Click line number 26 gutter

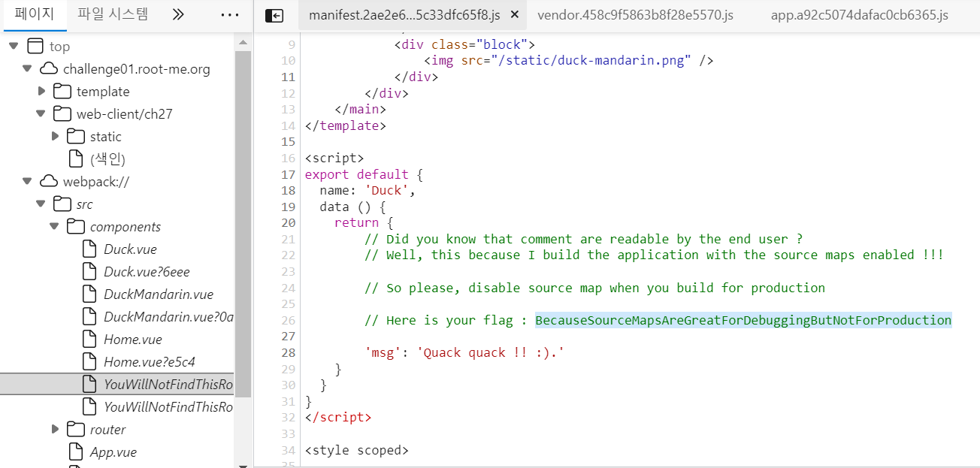coord(289,320)
